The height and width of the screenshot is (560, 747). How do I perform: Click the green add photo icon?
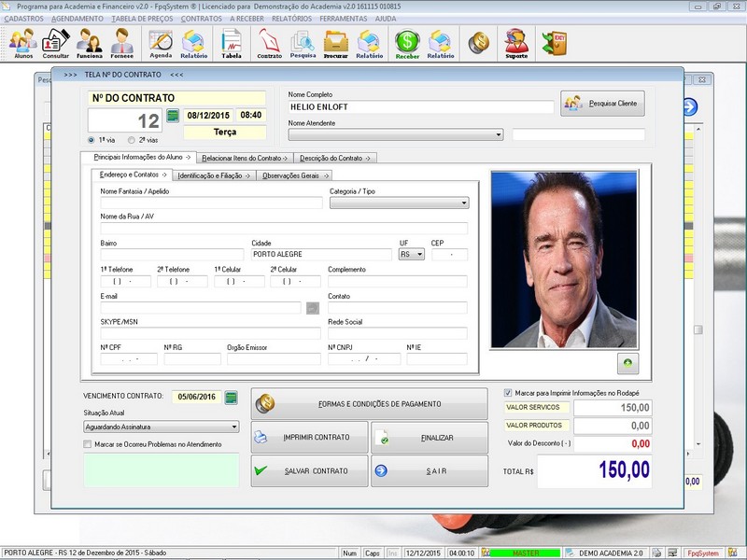tap(627, 363)
